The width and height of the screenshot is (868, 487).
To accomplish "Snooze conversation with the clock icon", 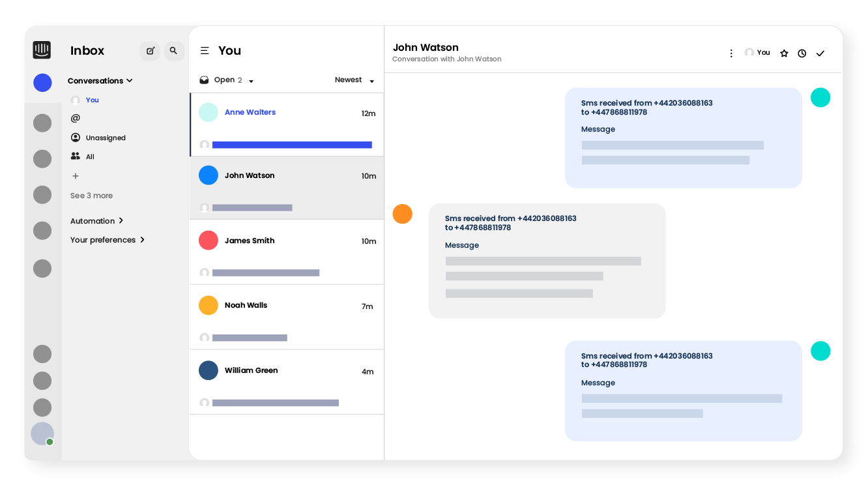I will point(802,53).
